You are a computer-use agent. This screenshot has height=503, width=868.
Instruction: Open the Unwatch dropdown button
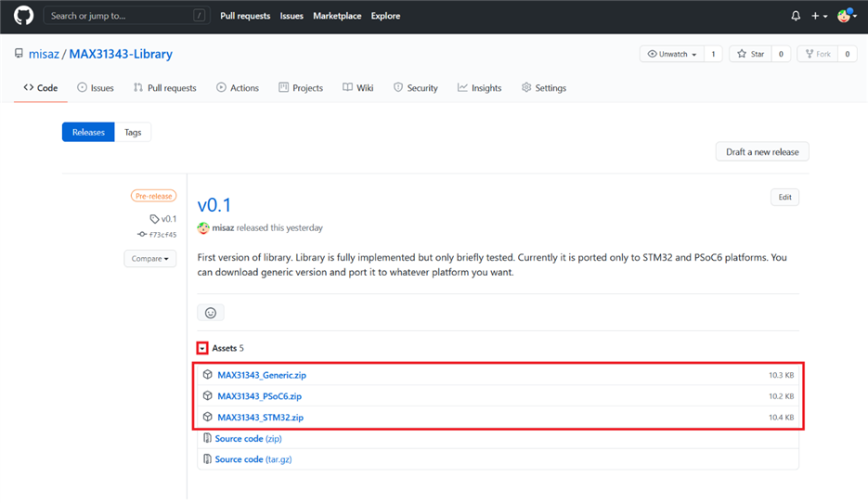(672, 54)
